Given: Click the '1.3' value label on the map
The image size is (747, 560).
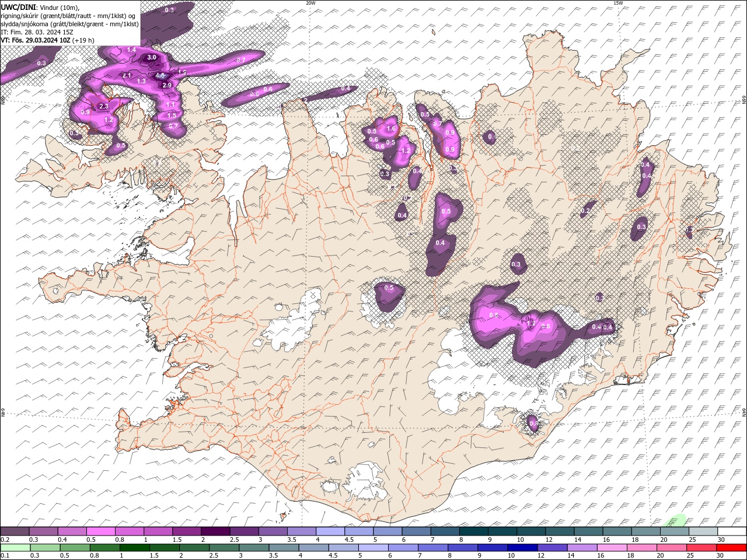Looking at the screenshot, I should tap(141, 82).
